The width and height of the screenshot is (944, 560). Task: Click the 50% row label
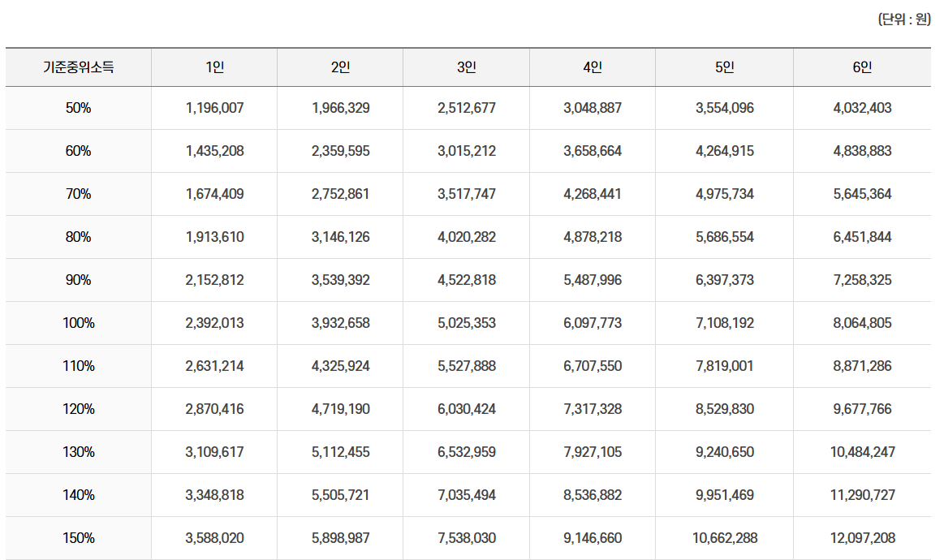click(x=78, y=108)
